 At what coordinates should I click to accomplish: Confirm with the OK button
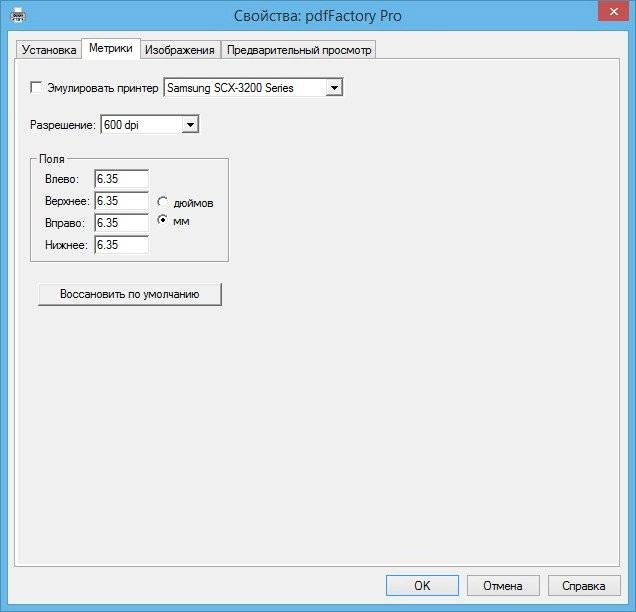[422, 585]
